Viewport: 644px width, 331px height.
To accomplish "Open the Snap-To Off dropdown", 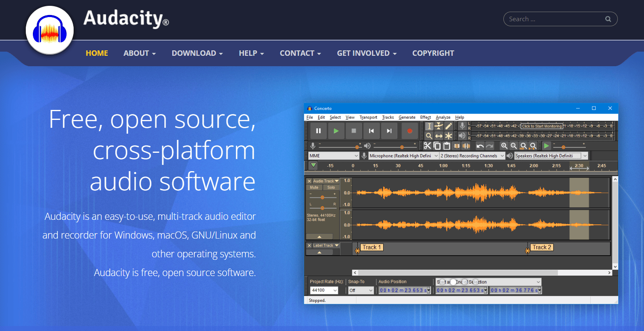I will [361, 290].
